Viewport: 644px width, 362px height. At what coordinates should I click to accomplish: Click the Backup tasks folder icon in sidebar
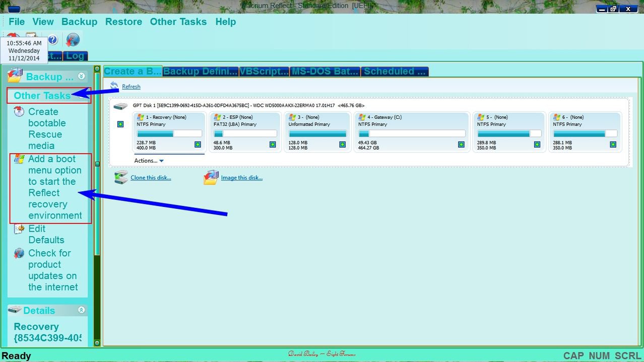(15, 76)
